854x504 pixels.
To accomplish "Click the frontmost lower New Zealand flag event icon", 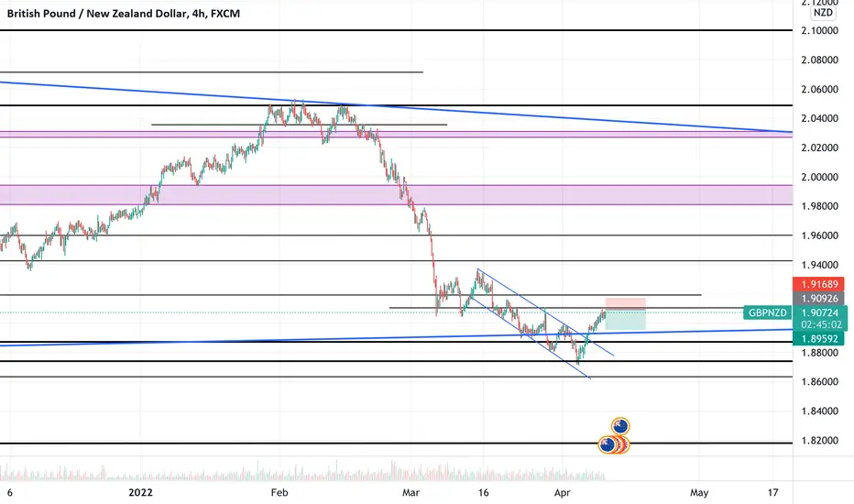I will tap(608, 444).
